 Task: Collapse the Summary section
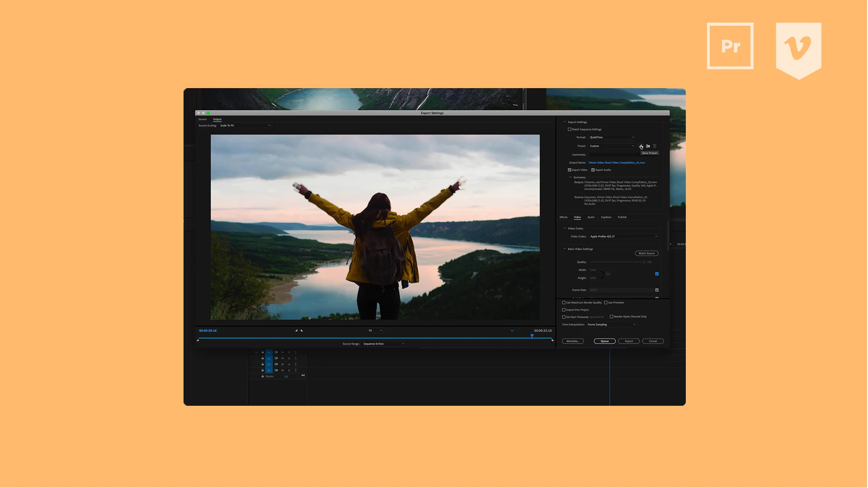click(x=571, y=177)
